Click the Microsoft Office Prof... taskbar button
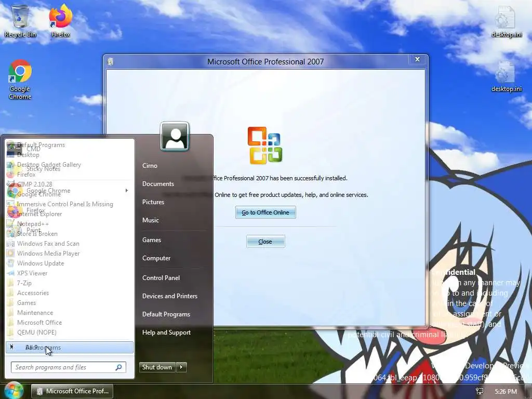Viewport: 532px width, 399px height. [72, 391]
